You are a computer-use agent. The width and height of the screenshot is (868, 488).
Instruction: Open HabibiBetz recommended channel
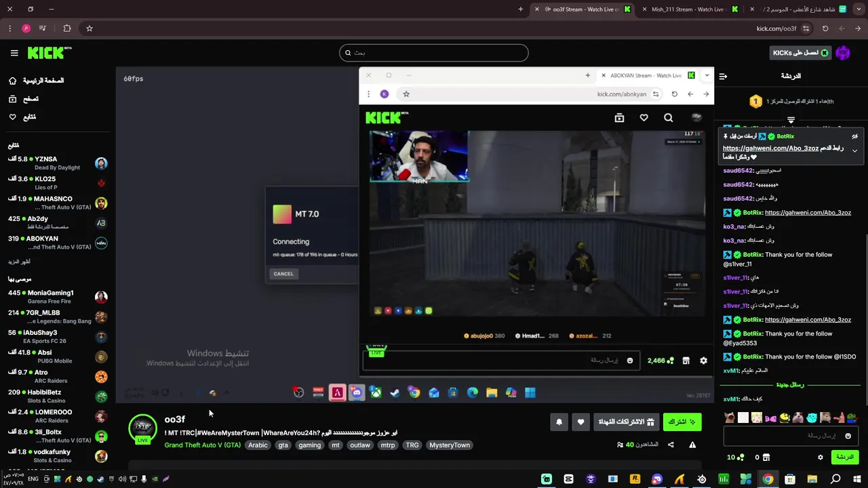[x=58, y=396]
